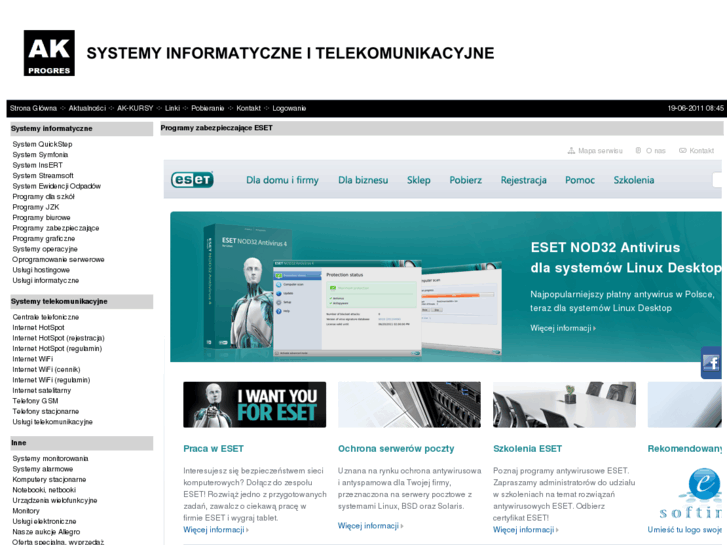The height and width of the screenshot is (545, 727).
Task: Open System Ewidencji Odpadów link
Action: (57, 186)
